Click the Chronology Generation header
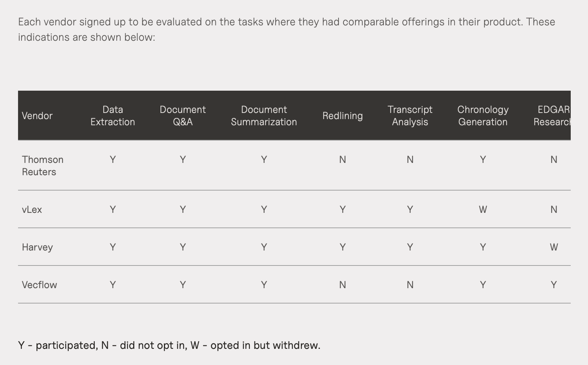The image size is (588, 365). [x=483, y=116]
